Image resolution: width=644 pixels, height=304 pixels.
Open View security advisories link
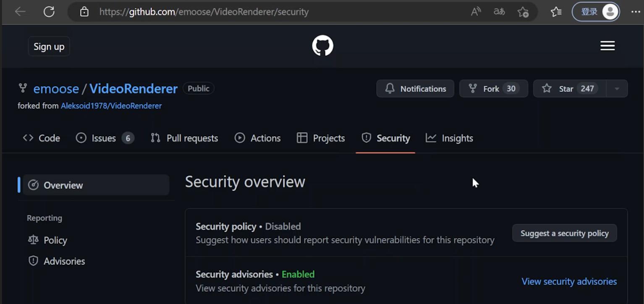569,282
